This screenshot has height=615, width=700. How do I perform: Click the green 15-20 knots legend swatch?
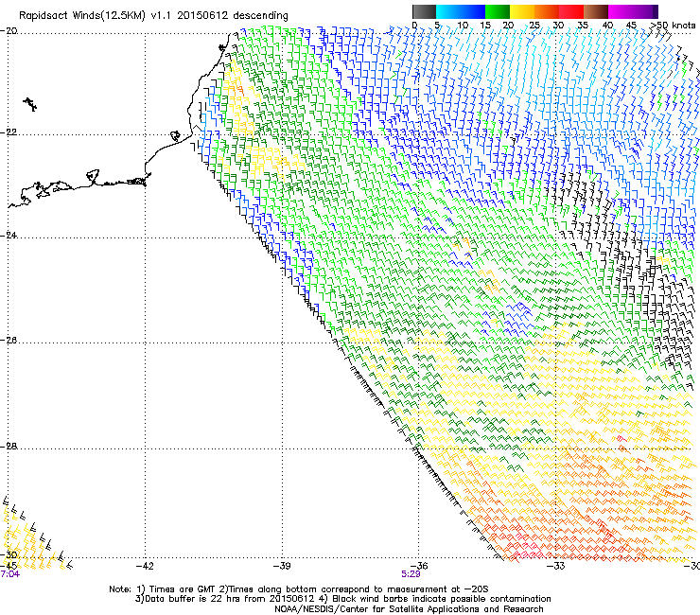pyautogui.click(x=498, y=11)
